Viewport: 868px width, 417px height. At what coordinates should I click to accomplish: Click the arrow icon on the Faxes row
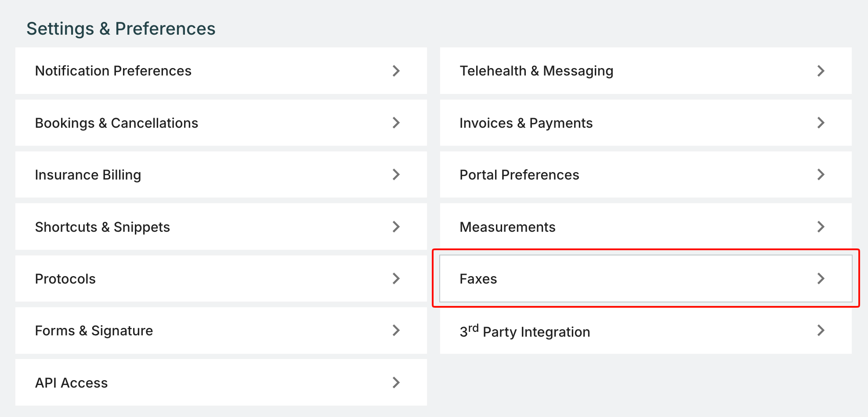(821, 278)
